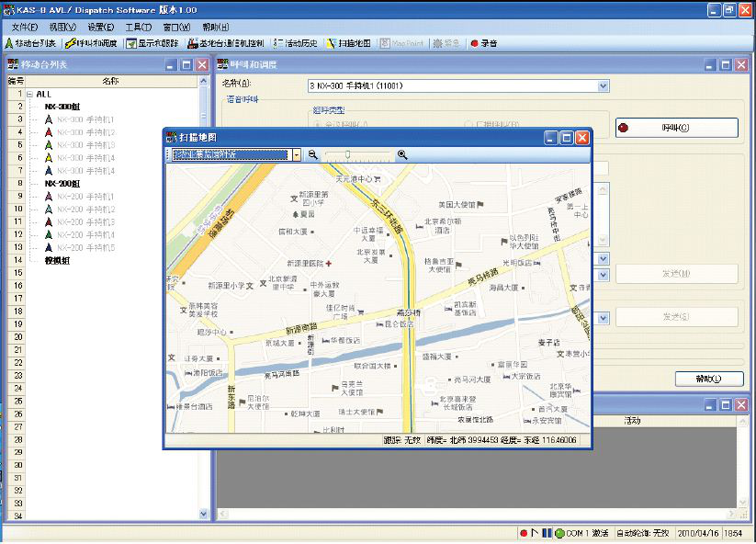Open the 移动台列表 toolbar item
The image size is (756, 544).
point(31,43)
